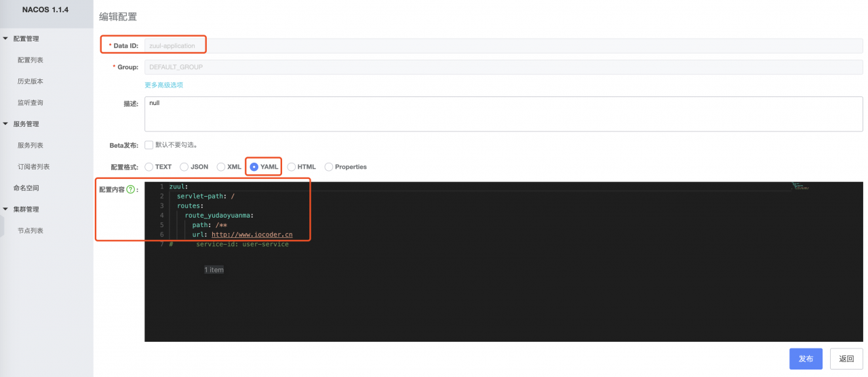Click the Group input field

point(504,67)
